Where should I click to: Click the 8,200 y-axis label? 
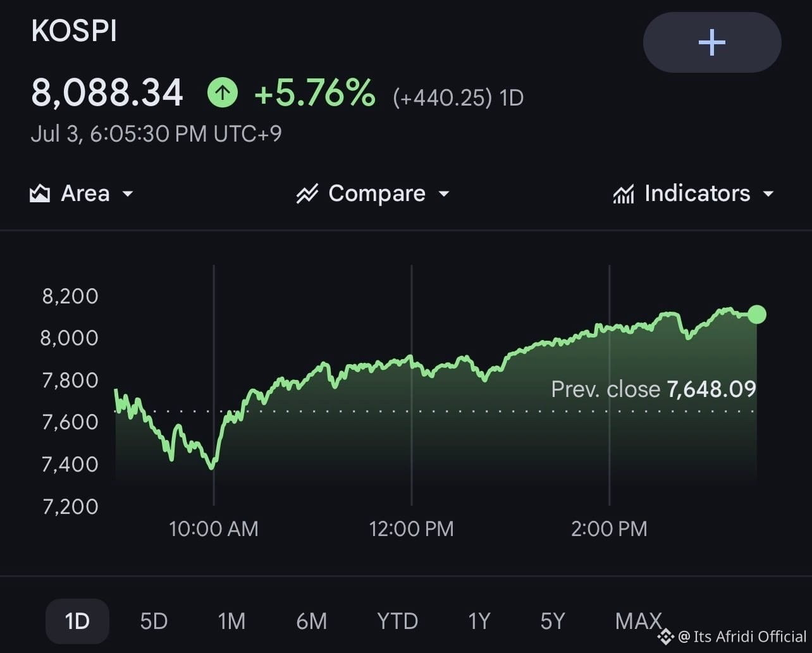tap(70, 296)
